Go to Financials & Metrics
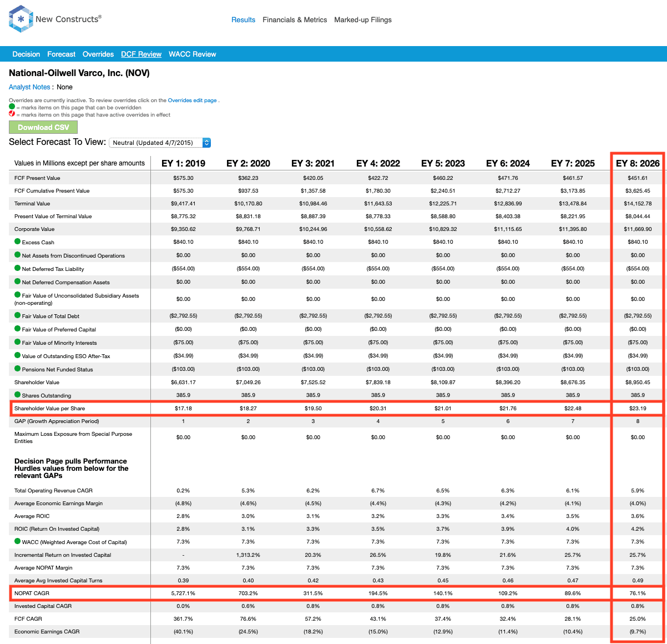This screenshot has width=667, height=644. 295,20
